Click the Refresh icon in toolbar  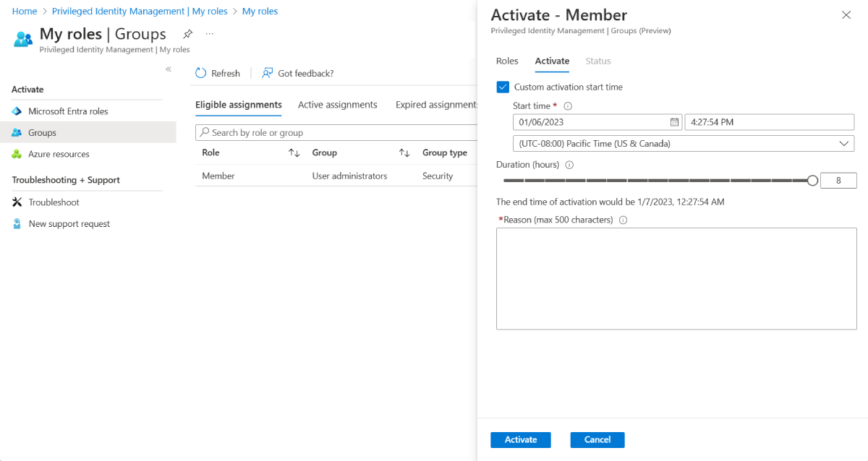tap(201, 73)
